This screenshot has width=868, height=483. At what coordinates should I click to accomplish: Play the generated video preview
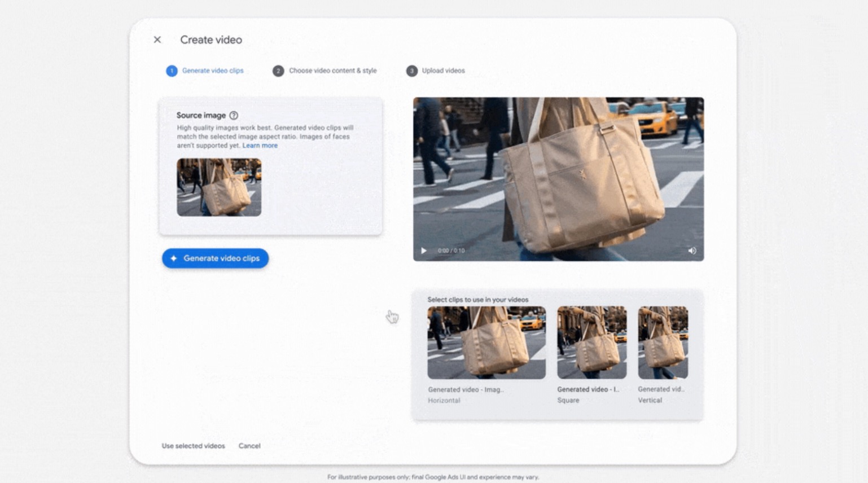click(424, 251)
